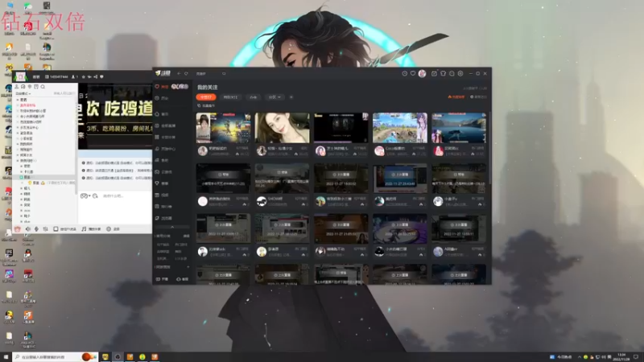Click 播放伴奏 music note in YY bottom bar
644x362 pixels.
pyautogui.click(x=91, y=229)
